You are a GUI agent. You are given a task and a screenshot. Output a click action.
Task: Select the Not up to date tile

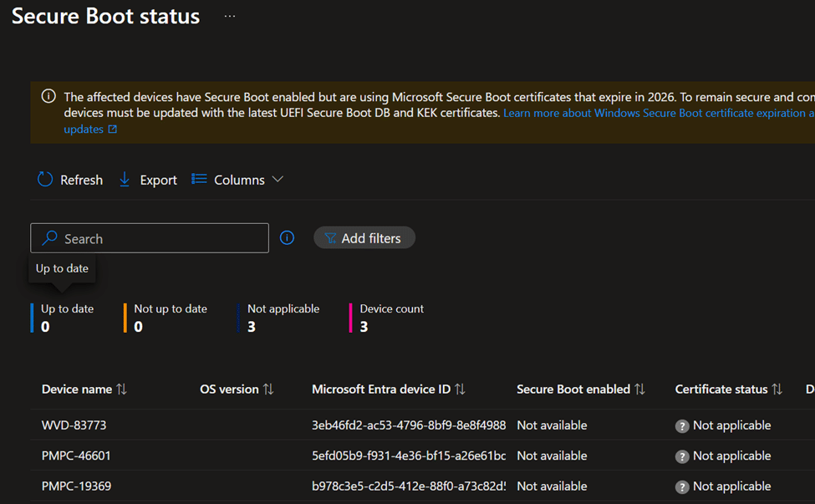pos(170,318)
